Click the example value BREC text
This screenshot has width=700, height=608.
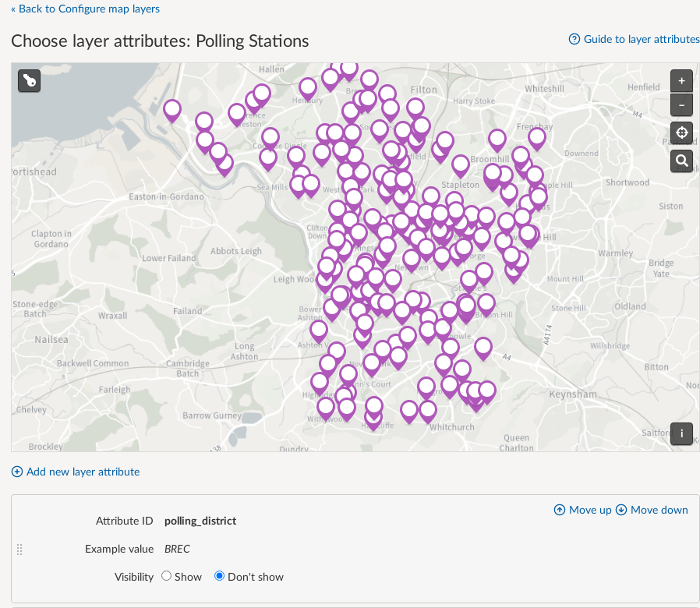pos(177,549)
